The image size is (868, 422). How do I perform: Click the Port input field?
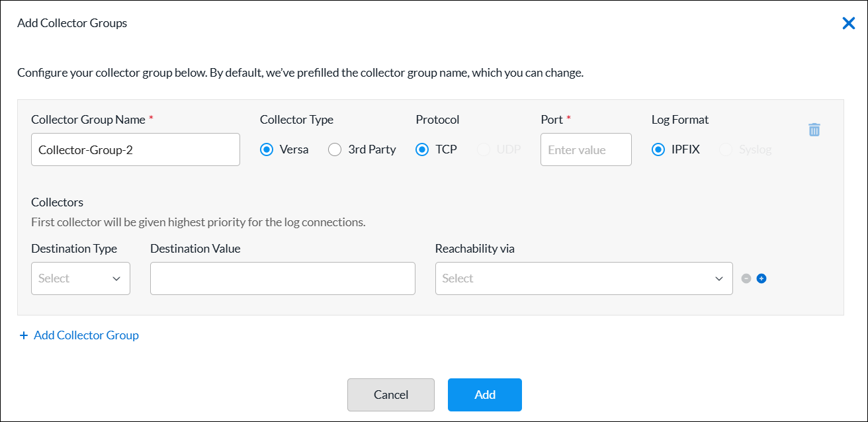(586, 149)
